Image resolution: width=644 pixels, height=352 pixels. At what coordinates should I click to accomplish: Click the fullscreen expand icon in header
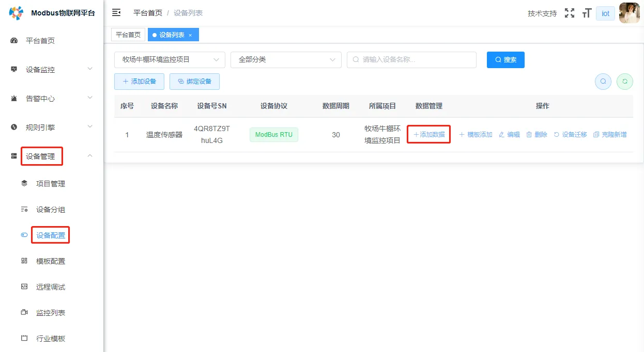pyautogui.click(x=570, y=13)
